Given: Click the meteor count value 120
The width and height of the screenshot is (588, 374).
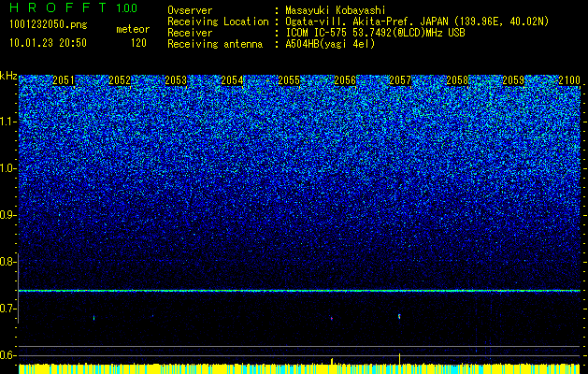Looking at the screenshot, I should [x=138, y=43].
